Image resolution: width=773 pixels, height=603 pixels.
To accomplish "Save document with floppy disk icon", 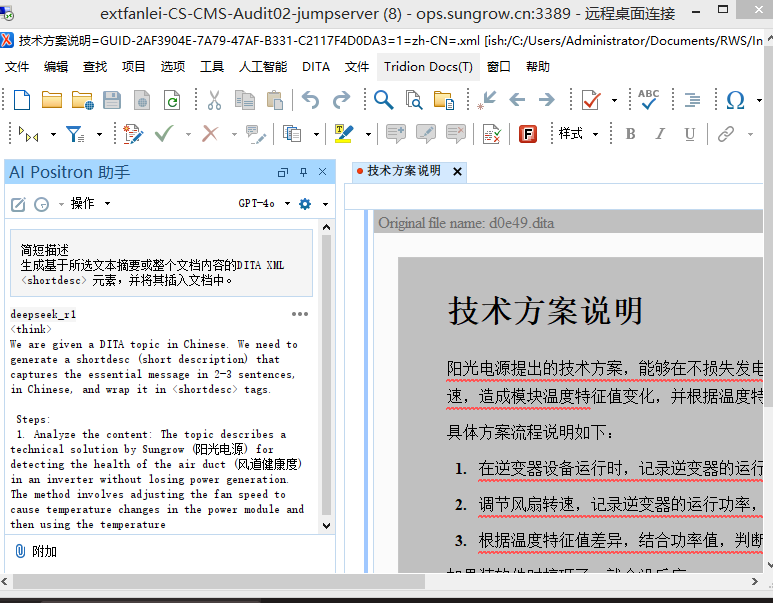I will coord(112,100).
